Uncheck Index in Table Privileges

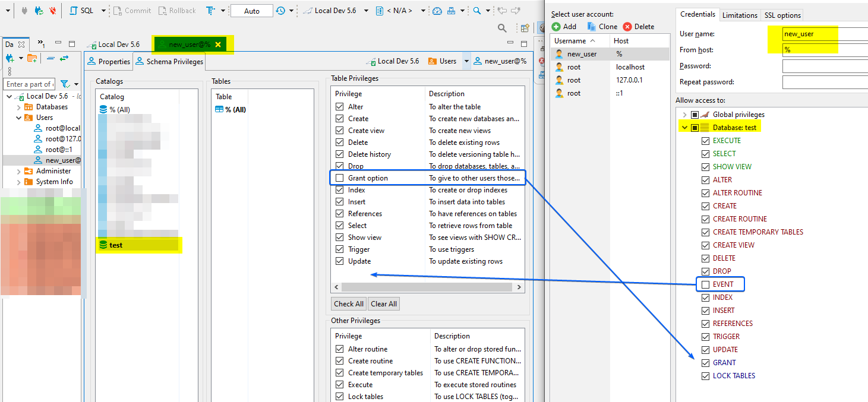tap(340, 190)
